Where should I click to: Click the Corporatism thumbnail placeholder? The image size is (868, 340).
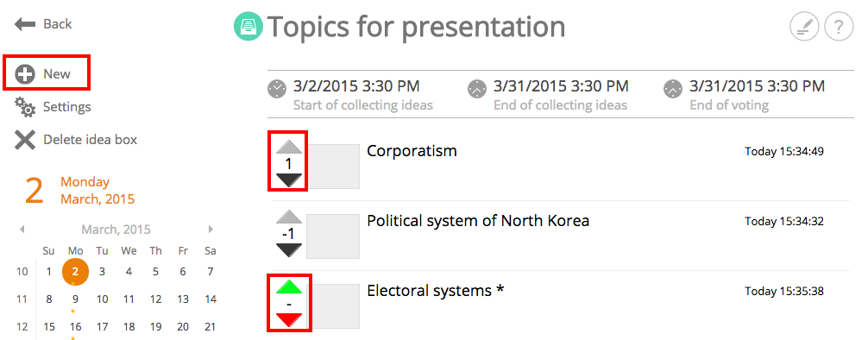point(333,167)
